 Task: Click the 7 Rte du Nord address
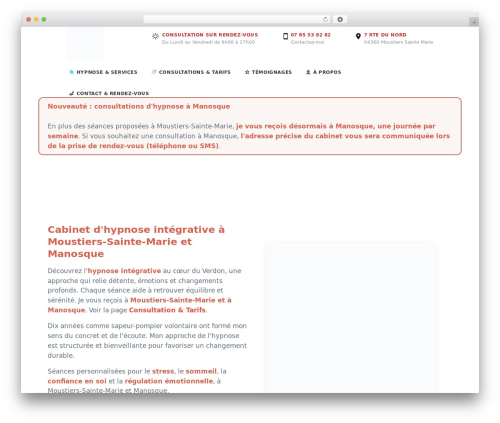pyautogui.click(x=385, y=35)
